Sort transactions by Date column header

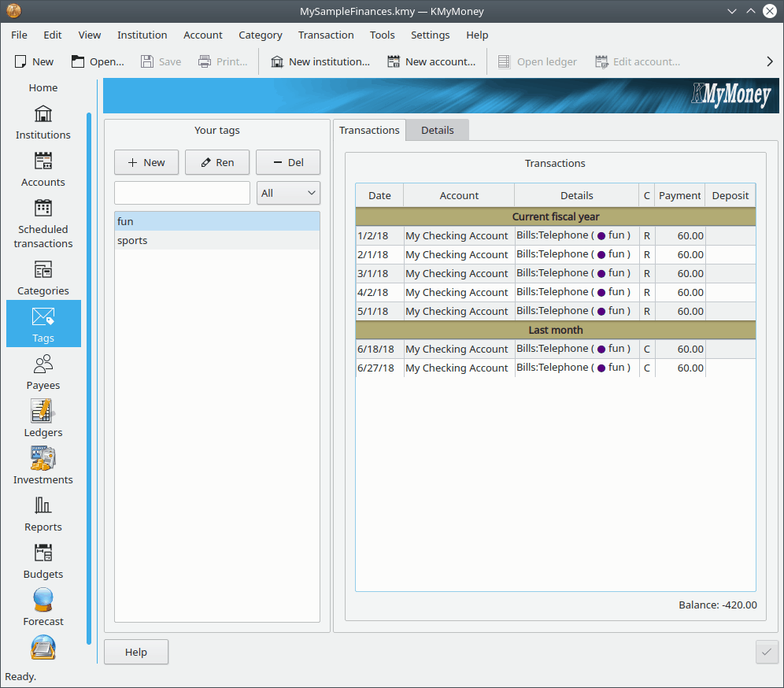(379, 195)
